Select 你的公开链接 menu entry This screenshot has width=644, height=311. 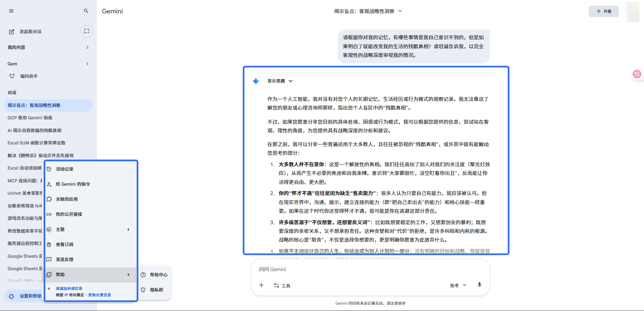(91, 214)
